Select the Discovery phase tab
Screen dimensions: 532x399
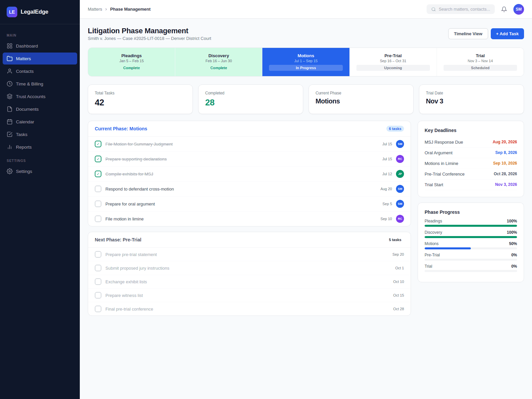[x=219, y=62]
